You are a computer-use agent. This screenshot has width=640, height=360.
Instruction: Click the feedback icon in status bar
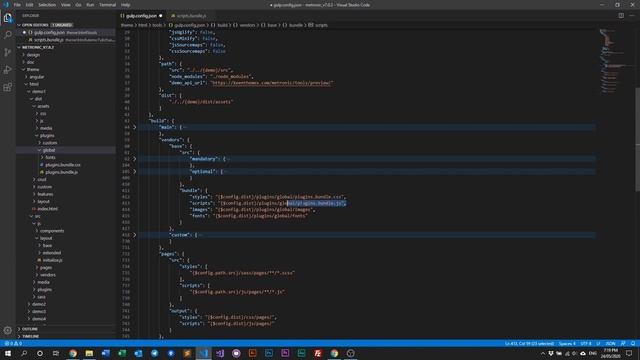(x=623, y=344)
